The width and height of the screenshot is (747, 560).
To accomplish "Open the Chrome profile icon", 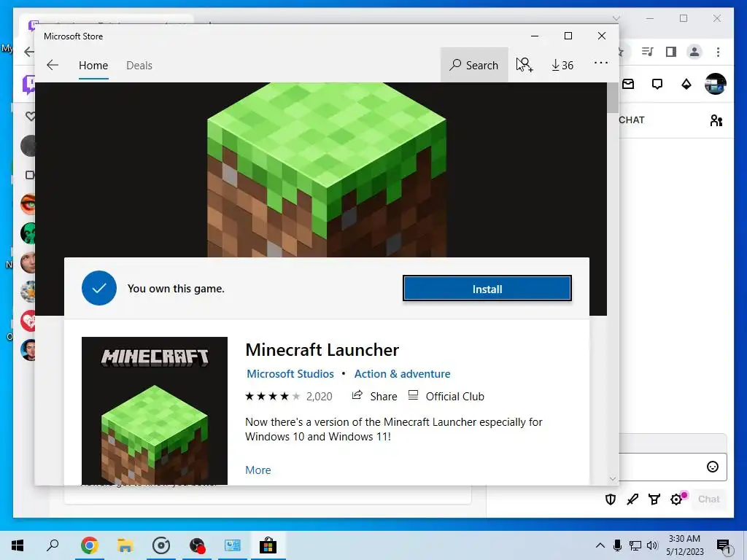I will coord(694,52).
